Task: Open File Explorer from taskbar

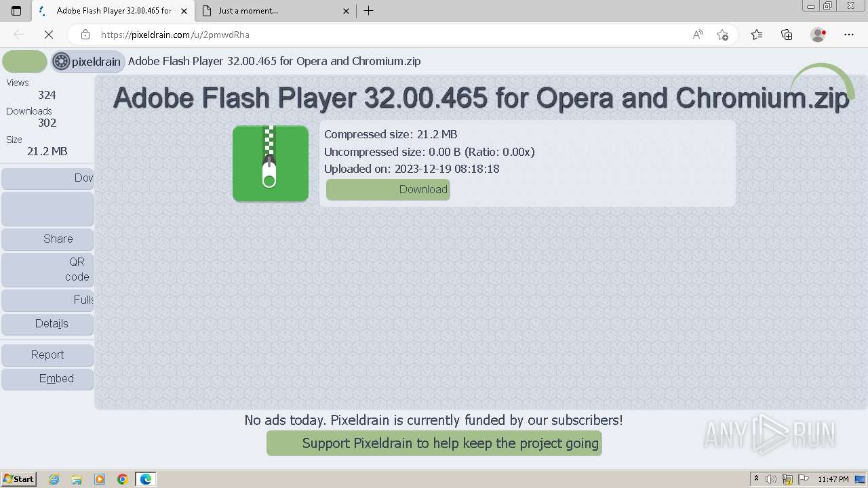Action: click(77, 479)
